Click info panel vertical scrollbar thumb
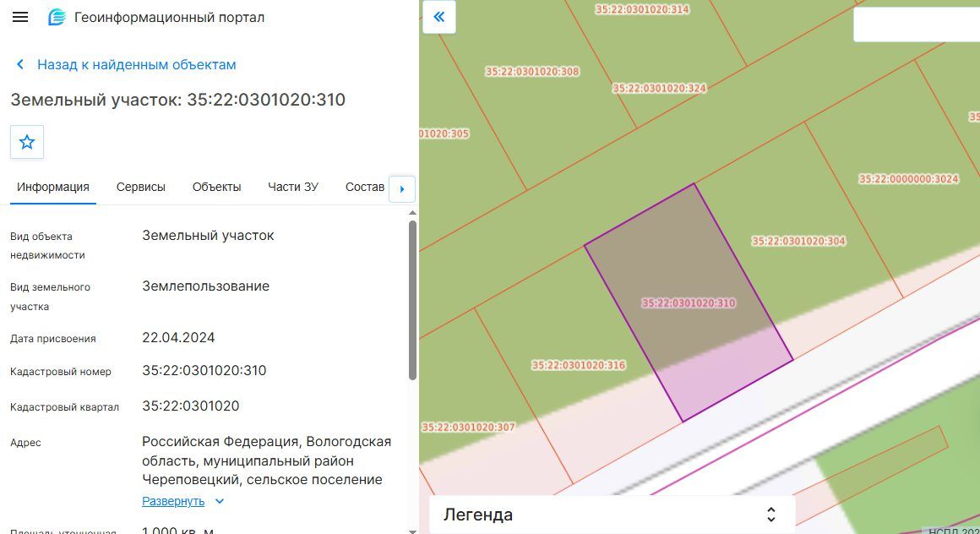Viewport: 980px width, 534px height. [412, 300]
